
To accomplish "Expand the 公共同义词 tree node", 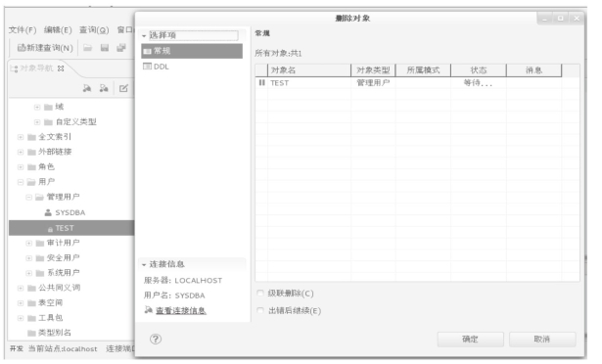I will click(21, 288).
